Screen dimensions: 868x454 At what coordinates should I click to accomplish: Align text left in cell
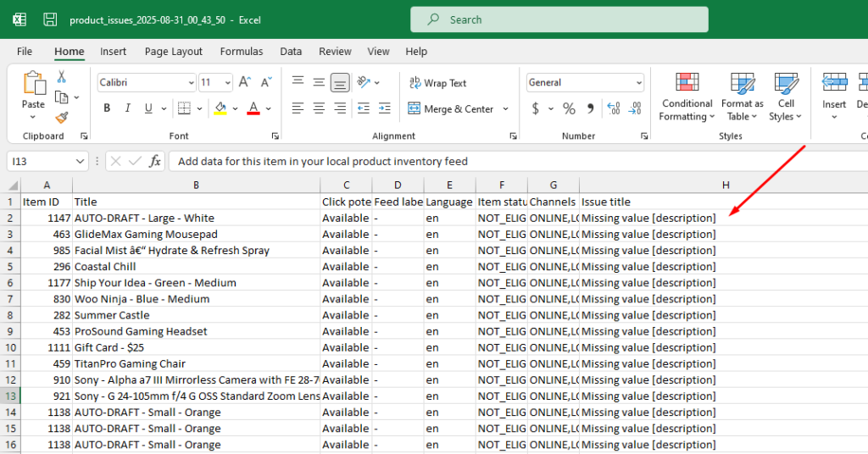(x=298, y=108)
